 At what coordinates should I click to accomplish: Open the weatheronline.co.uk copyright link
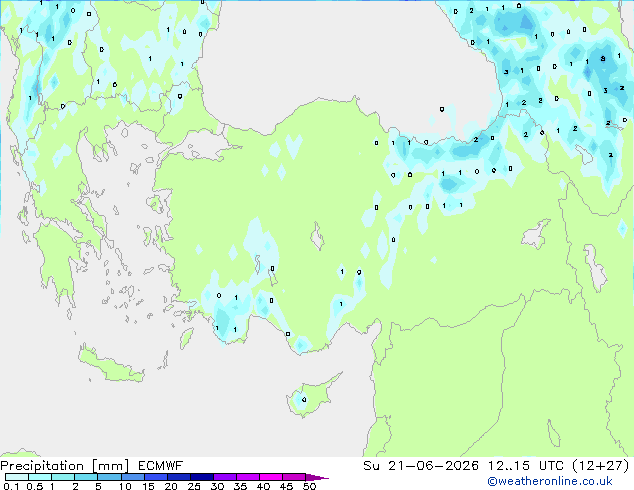(x=550, y=481)
